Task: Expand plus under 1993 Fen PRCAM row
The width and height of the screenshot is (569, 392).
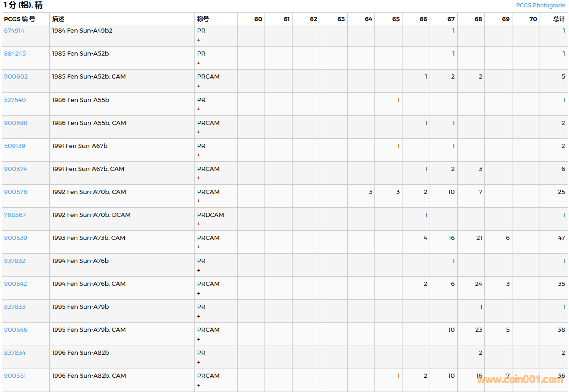Action: [199, 247]
